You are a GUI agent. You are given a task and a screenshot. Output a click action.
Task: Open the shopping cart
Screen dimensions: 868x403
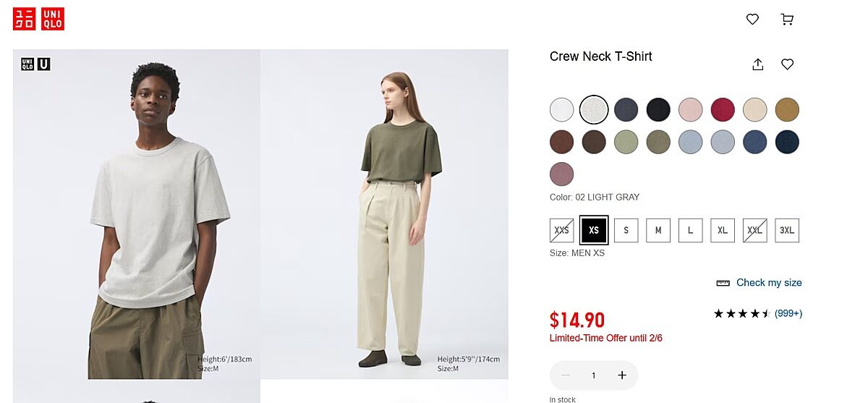[x=787, y=20]
